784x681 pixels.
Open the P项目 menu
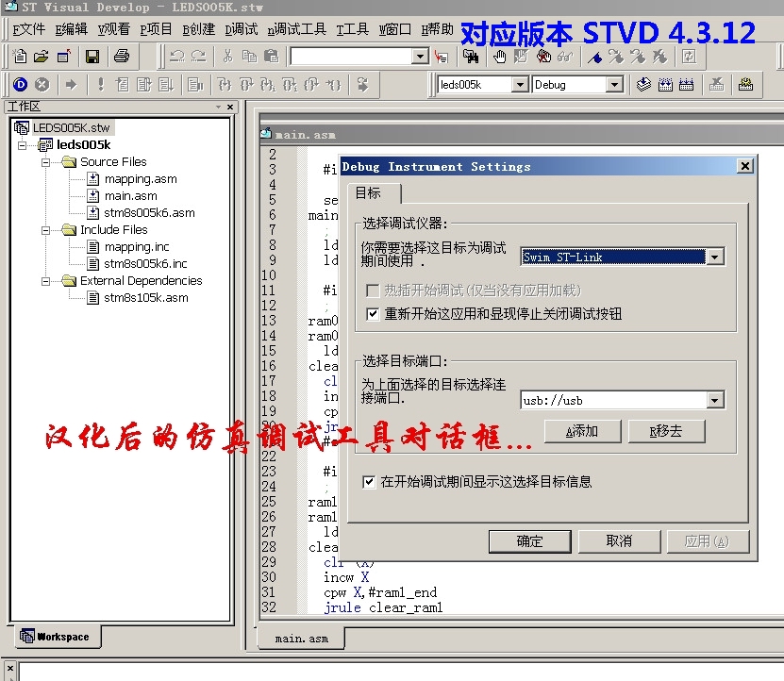[x=156, y=29]
